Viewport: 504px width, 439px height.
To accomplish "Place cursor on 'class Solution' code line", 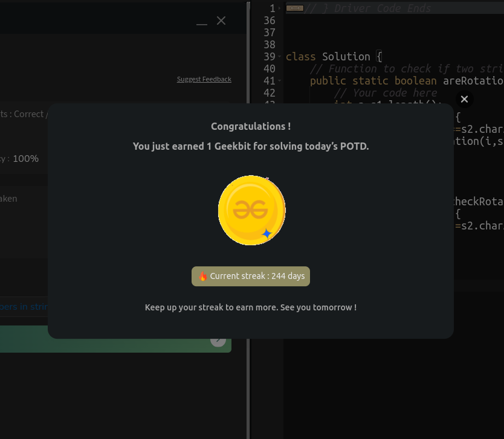I will tap(334, 57).
